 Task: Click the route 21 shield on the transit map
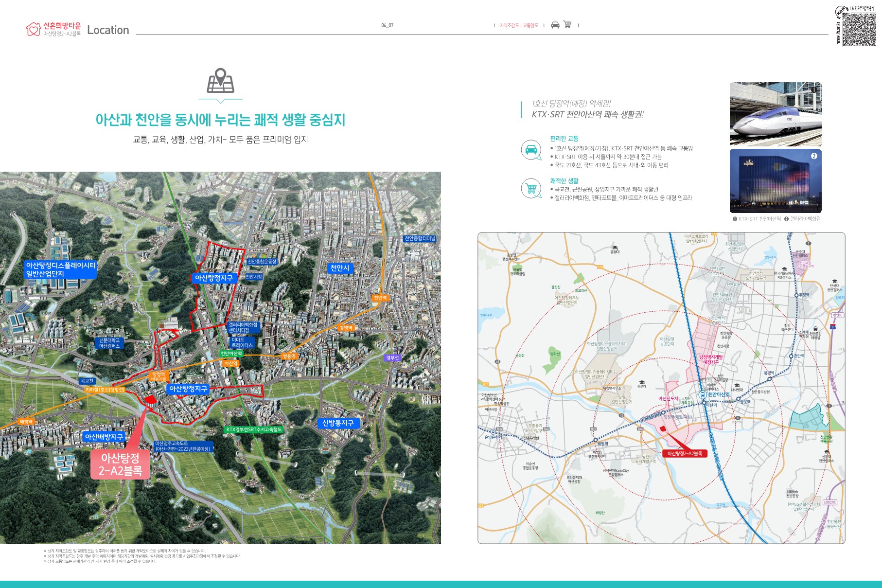coord(738,418)
